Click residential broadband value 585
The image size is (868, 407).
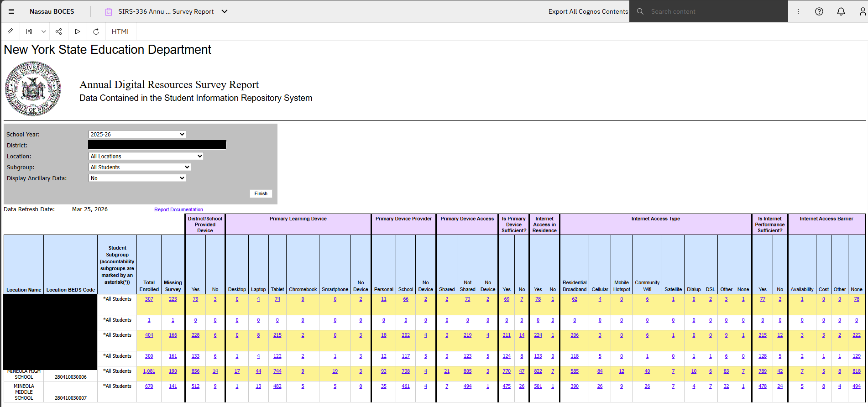[575, 371]
